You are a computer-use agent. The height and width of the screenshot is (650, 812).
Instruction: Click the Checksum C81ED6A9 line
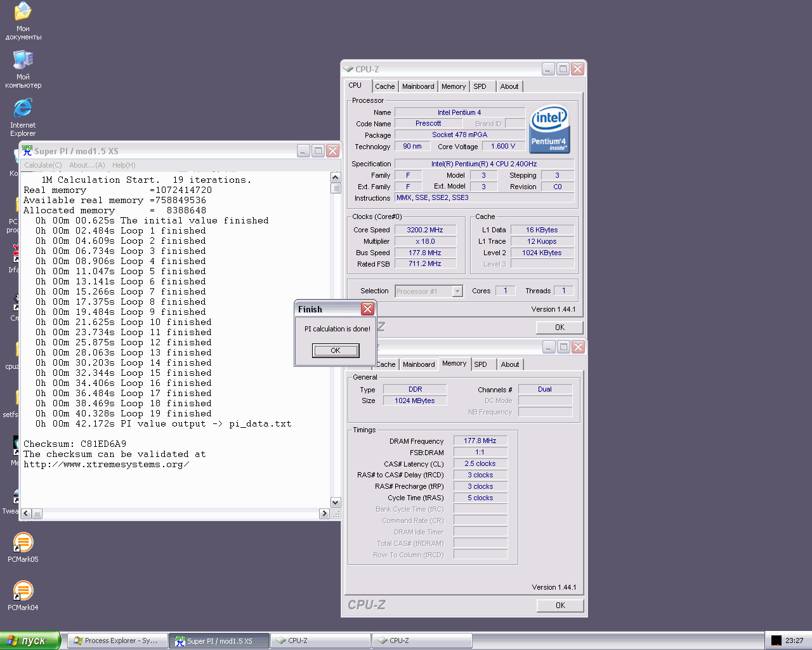coord(75,444)
